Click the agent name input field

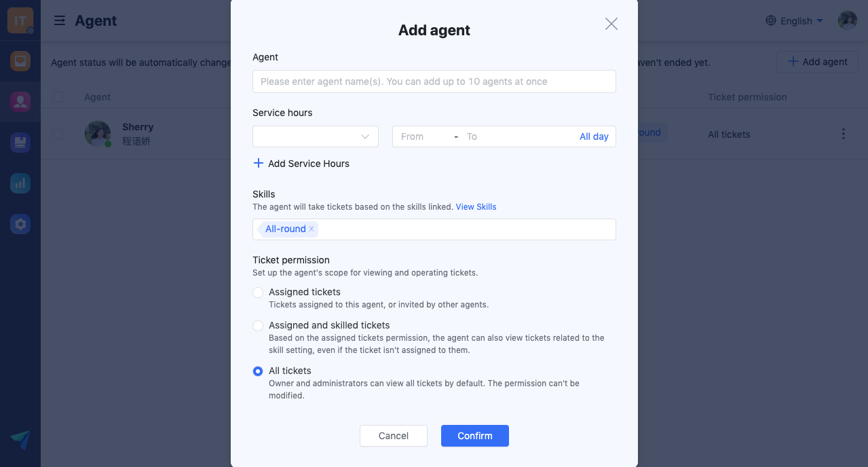[434, 81]
